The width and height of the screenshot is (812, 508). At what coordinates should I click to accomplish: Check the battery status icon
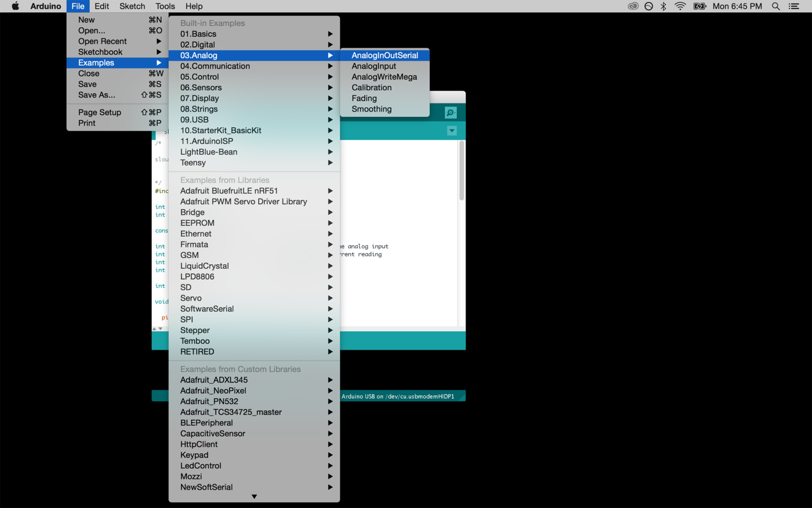[699, 6]
